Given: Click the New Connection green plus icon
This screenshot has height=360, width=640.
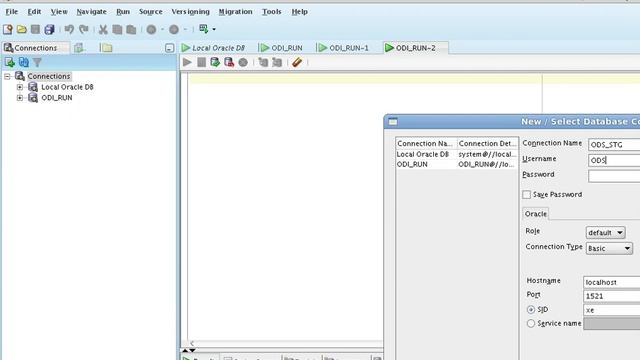Looking at the screenshot, I should point(9,62).
